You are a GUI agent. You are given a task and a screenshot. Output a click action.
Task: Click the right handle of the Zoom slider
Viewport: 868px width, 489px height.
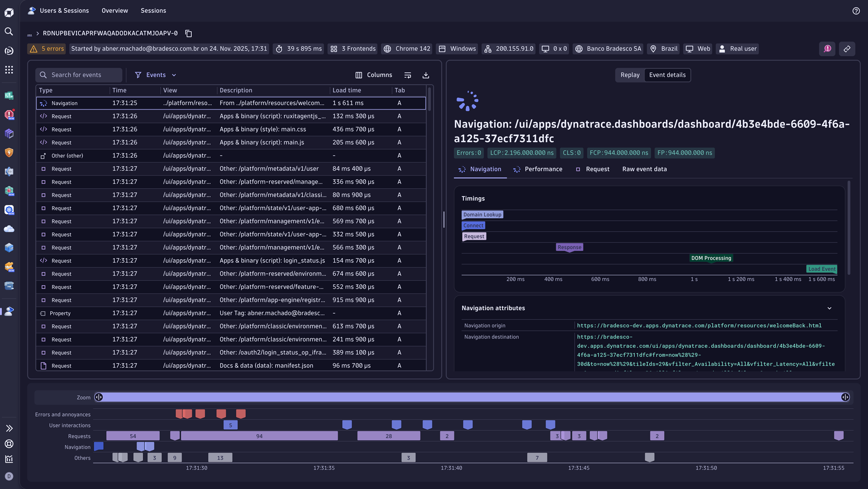[x=845, y=398]
